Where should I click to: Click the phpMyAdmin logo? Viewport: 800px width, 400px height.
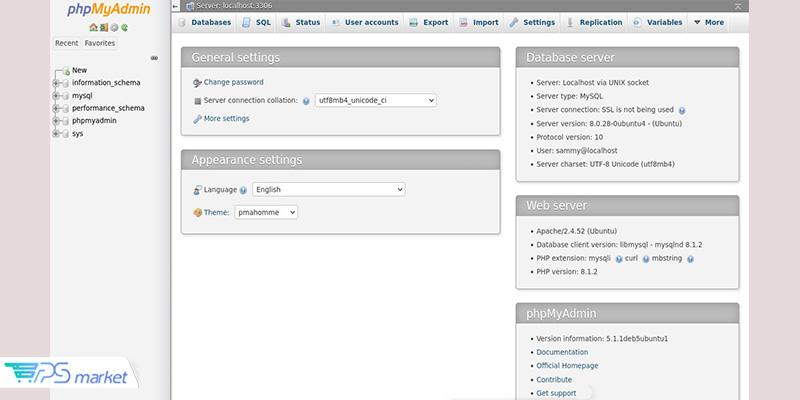[109, 9]
